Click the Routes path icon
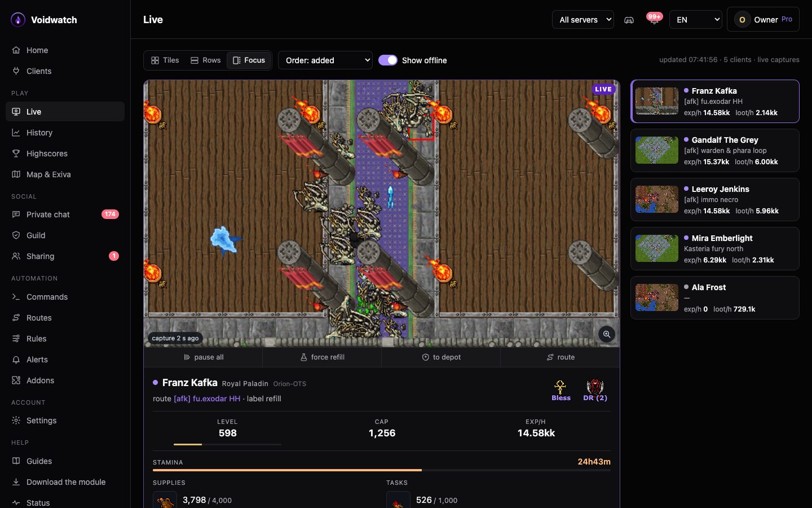This screenshot has height=508, width=812. tap(16, 318)
